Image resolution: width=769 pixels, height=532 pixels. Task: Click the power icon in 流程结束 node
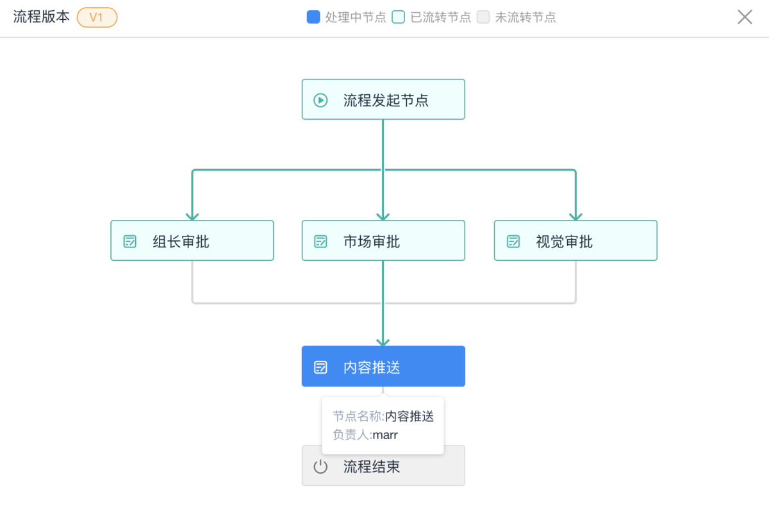pyautogui.click(x=320, y=467)
